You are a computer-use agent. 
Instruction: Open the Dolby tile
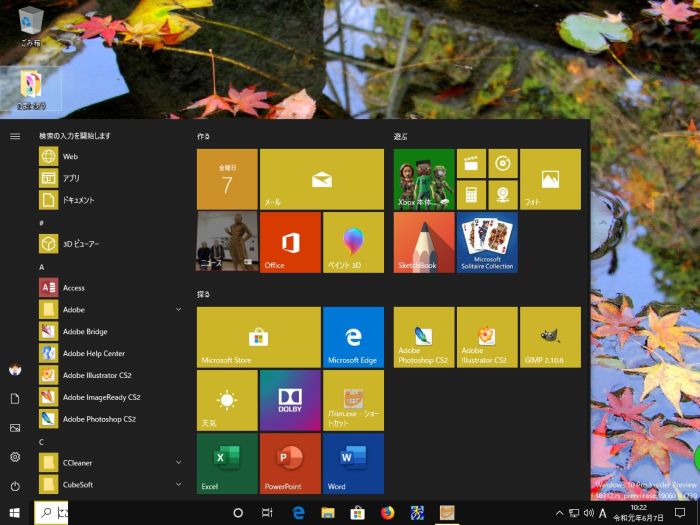click(290, 400)
